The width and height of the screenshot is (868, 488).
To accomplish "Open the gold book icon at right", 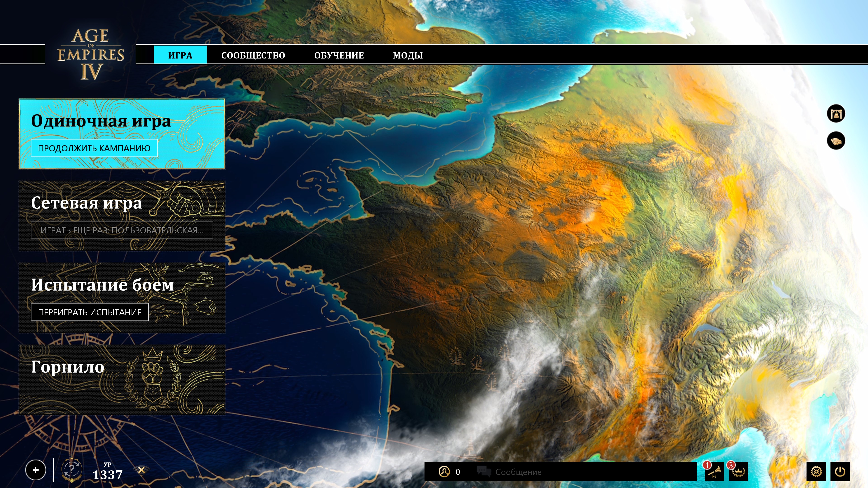I will click(836, 141).
